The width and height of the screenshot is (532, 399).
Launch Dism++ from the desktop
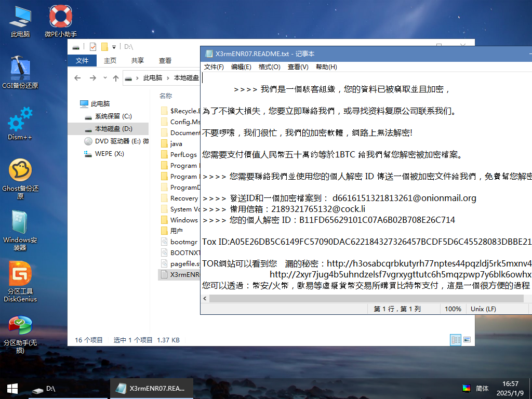click(20, 124)
